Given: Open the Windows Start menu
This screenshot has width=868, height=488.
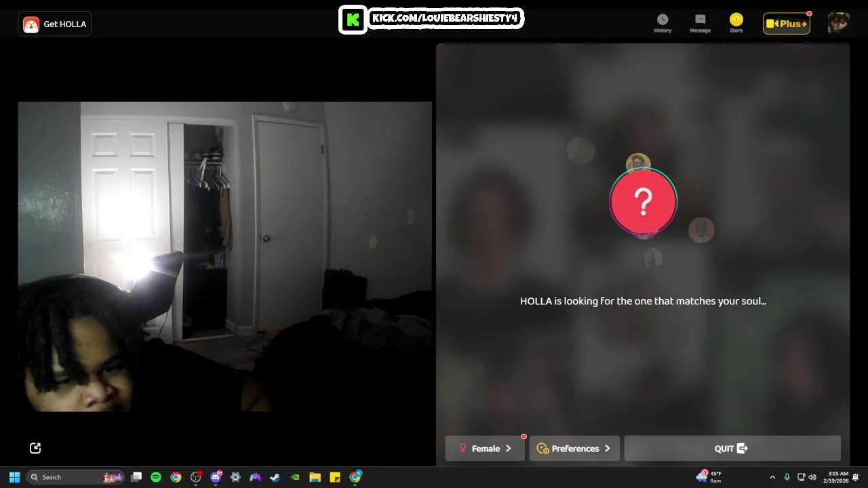Looking at the screenshot, I should (x=14, y=477).
